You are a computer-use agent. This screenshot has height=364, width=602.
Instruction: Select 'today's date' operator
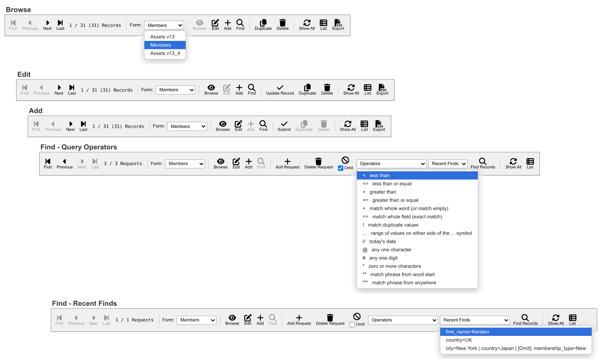pos(417,242)
